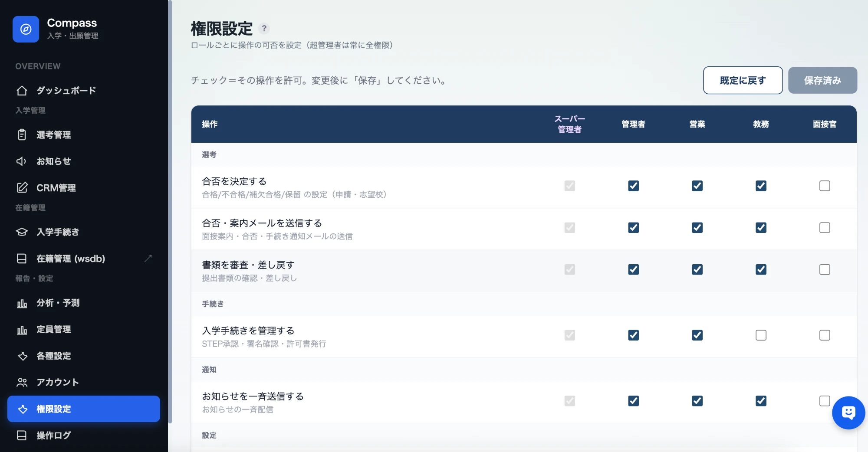Click the 保存済み button

tap(822, 80)
